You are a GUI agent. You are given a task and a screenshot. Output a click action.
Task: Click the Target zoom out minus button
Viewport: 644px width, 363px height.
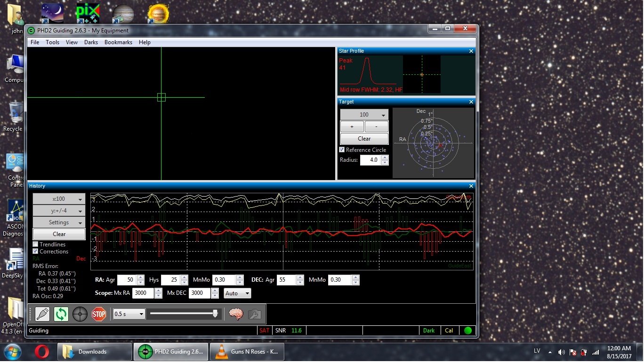[377, 126]
